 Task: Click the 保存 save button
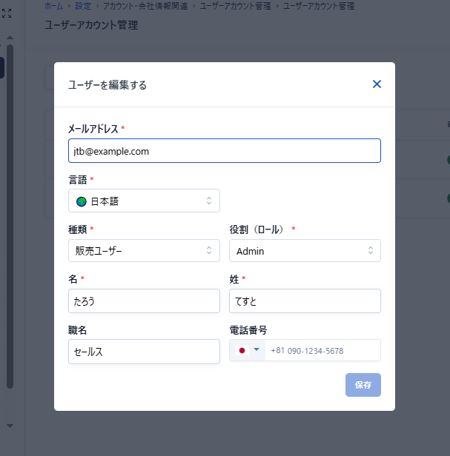(363, 385)
